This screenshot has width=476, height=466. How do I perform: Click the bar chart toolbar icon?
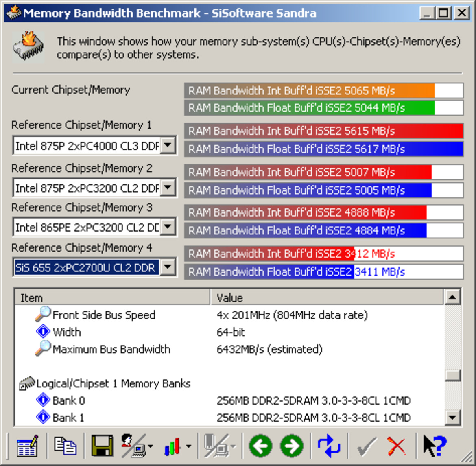(172, 446)
